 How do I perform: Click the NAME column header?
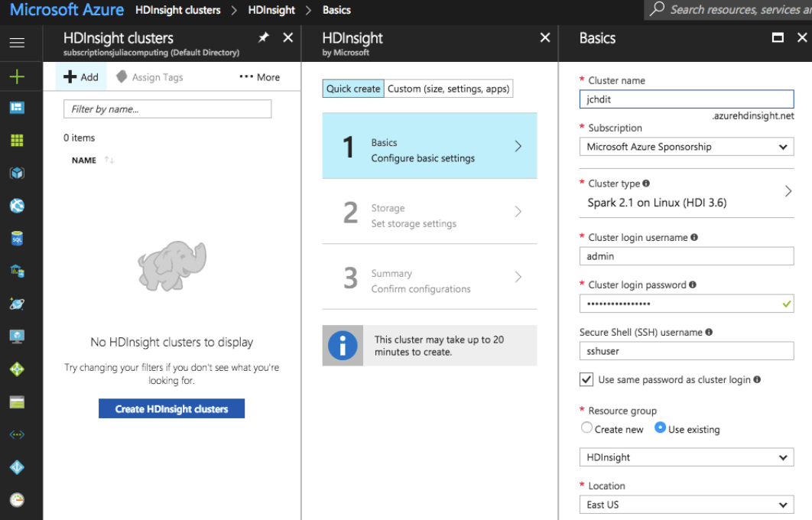84,160
